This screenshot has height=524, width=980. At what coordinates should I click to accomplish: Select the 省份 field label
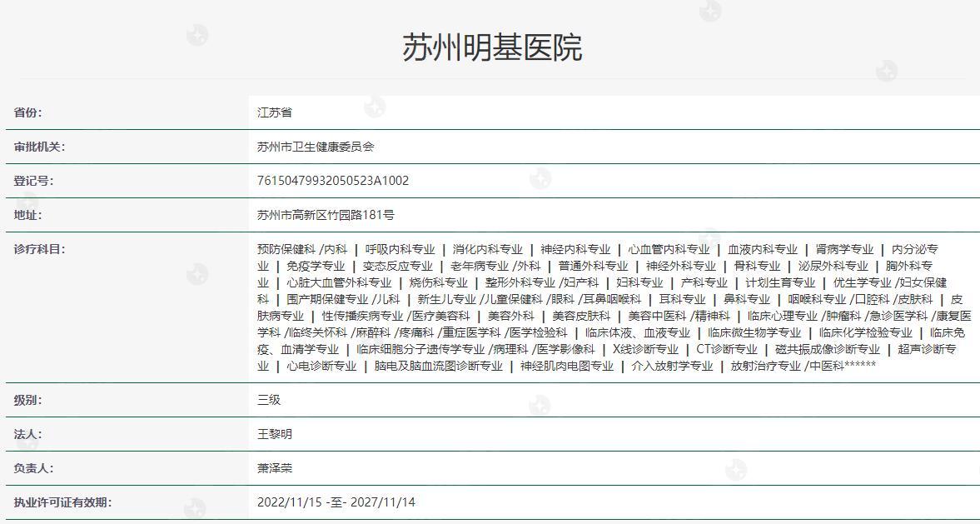(x=27, y=113)
